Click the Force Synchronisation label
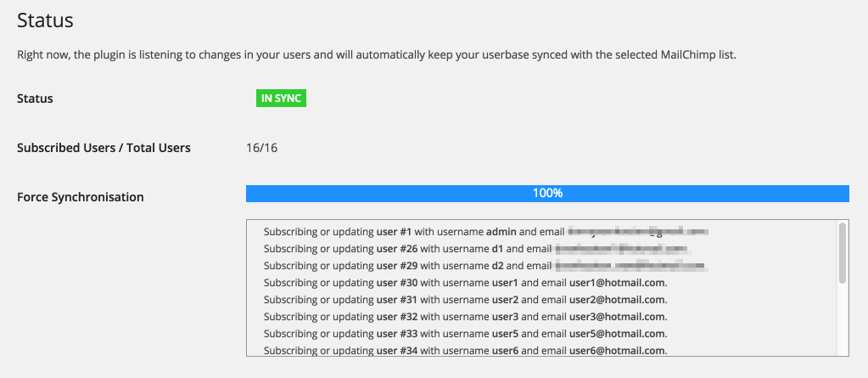The height and width of the screenshot is (378, 868). [81, 197]
